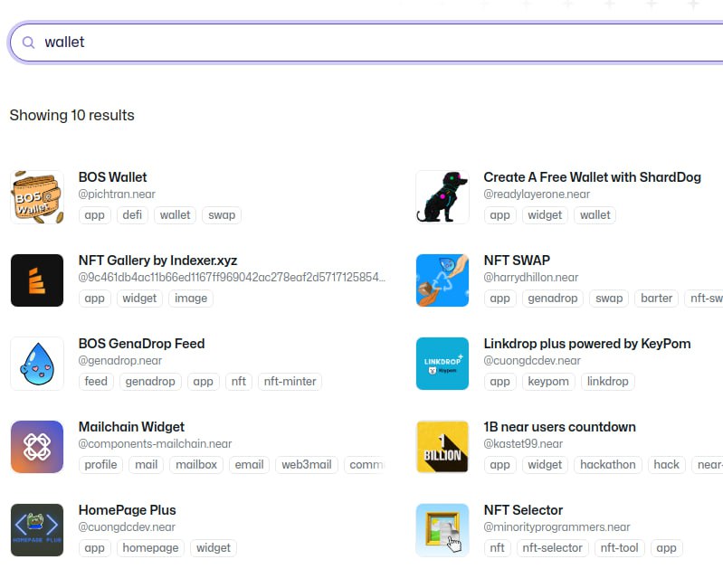Click the BOS Wallet app icon

click(37, 197)
